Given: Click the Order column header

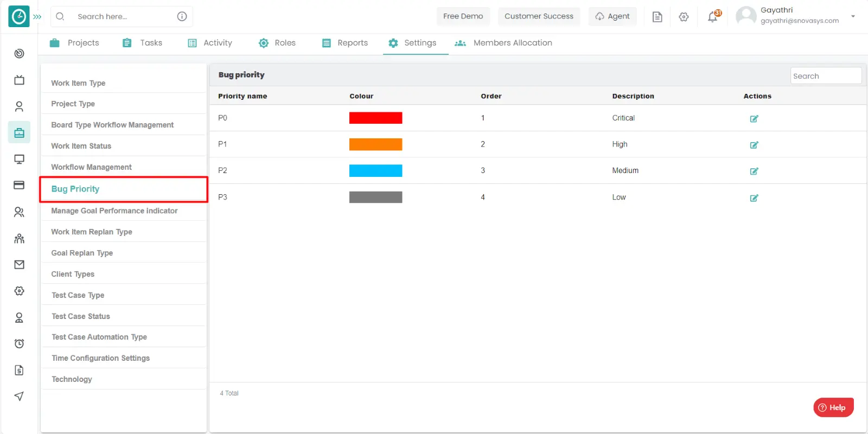Looking at the screenshot, I should 491,96.
